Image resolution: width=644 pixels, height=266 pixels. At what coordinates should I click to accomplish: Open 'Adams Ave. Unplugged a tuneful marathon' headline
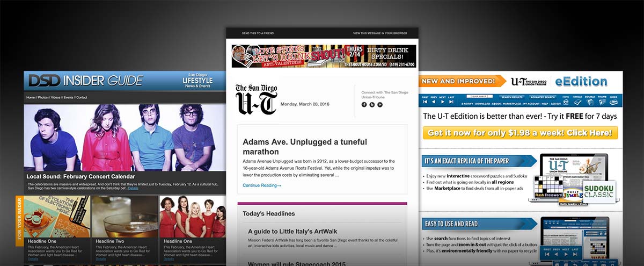[305, 147]
